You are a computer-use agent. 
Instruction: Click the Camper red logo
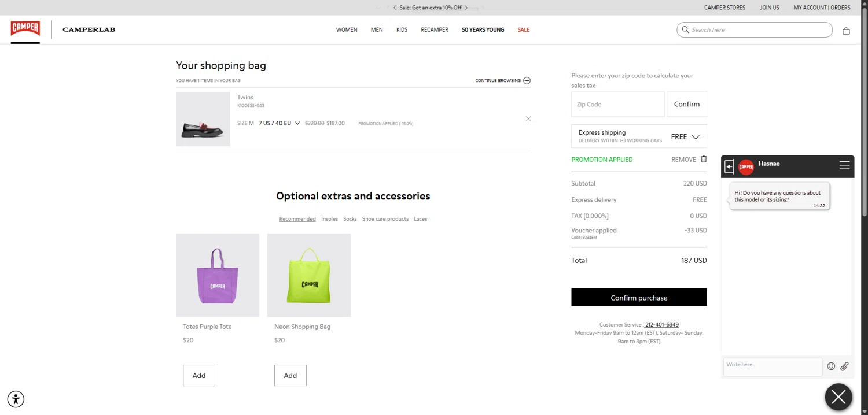(x=25, y=28)
